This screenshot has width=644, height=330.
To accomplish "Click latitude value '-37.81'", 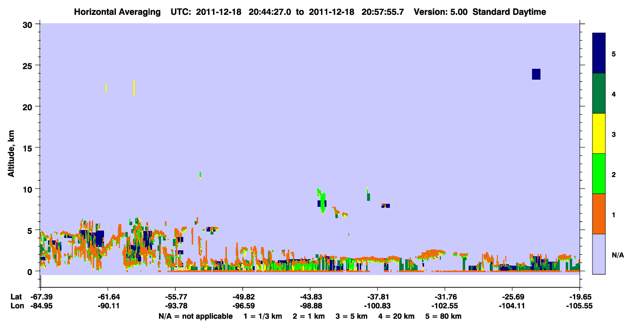I will (x=377, y=297).
